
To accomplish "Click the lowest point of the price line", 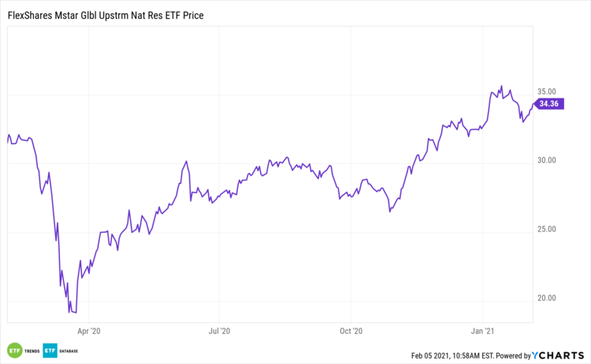I will 75,313.
